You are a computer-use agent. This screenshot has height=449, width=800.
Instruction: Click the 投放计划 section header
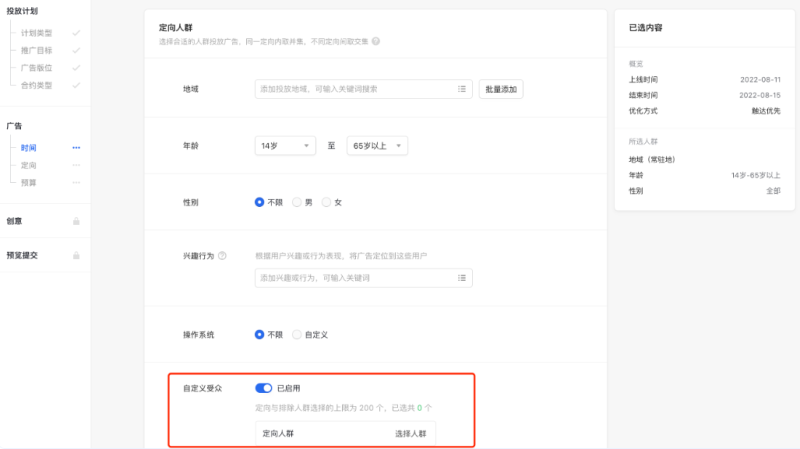[x=22, y=11]
